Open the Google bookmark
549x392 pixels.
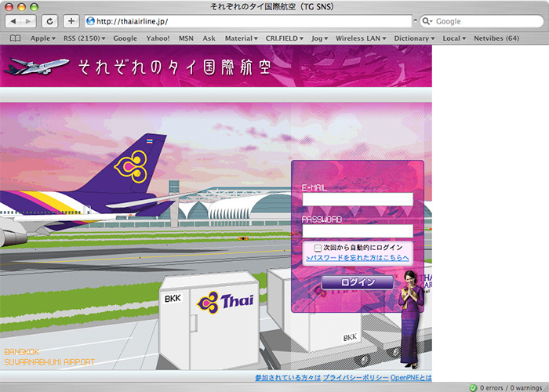(125, 38)
